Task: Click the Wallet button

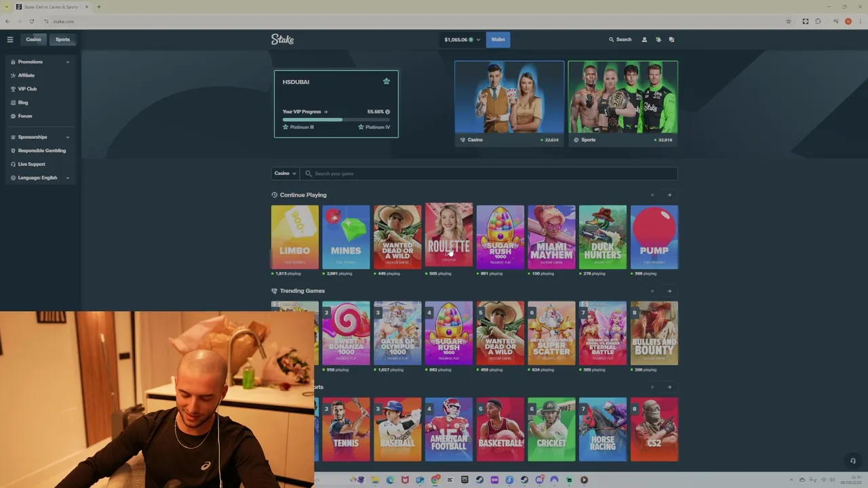Action: [x=498, y=39]
